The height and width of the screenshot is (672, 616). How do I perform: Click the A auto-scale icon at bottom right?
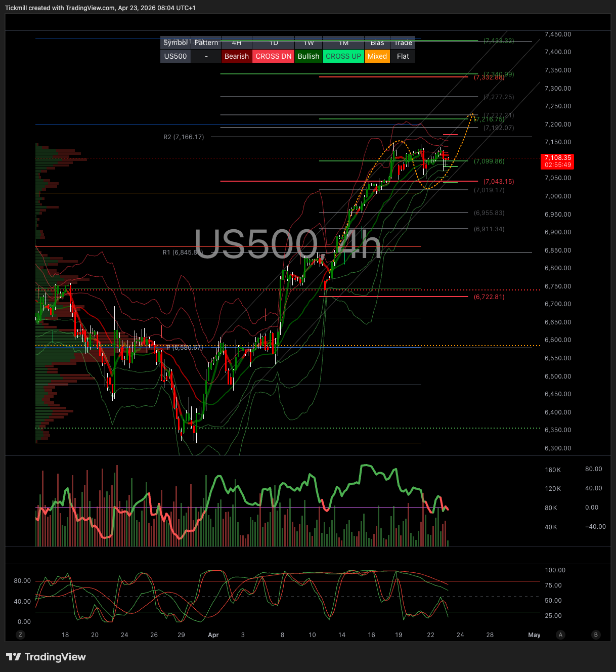pos(560,635)
